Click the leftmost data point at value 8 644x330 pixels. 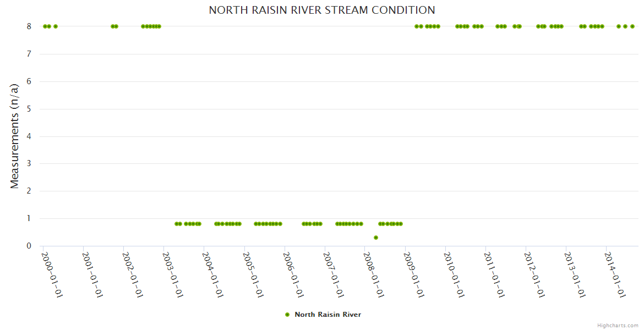(x=45, y=26)
